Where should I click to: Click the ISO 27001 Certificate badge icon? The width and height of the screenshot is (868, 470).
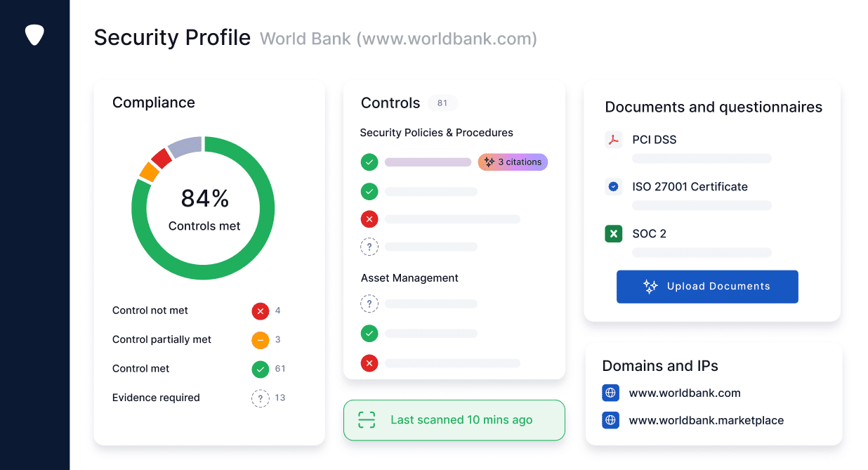pos(613,187)
